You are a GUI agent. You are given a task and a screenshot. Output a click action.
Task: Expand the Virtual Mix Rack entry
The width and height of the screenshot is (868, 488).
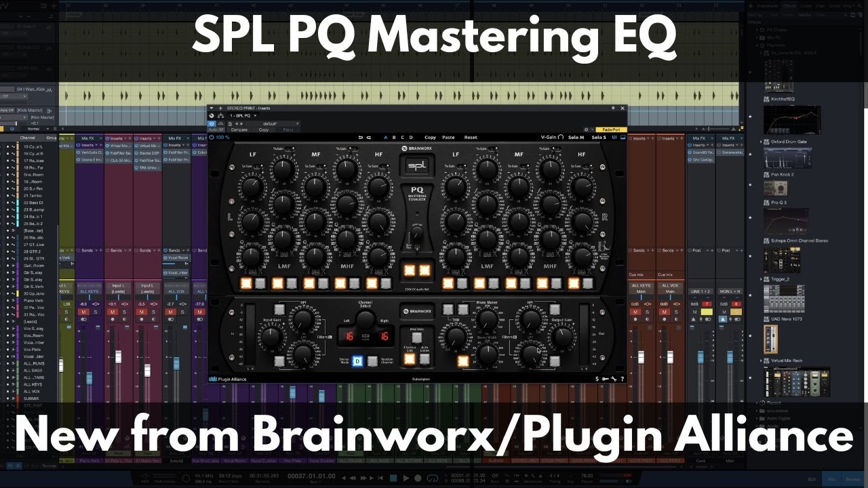[761, 361]
